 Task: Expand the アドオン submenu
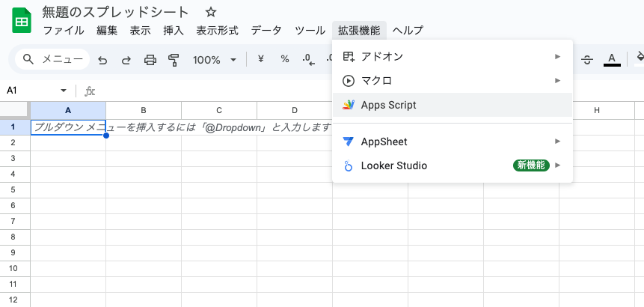pyautogui.click(x=452, y=56)
